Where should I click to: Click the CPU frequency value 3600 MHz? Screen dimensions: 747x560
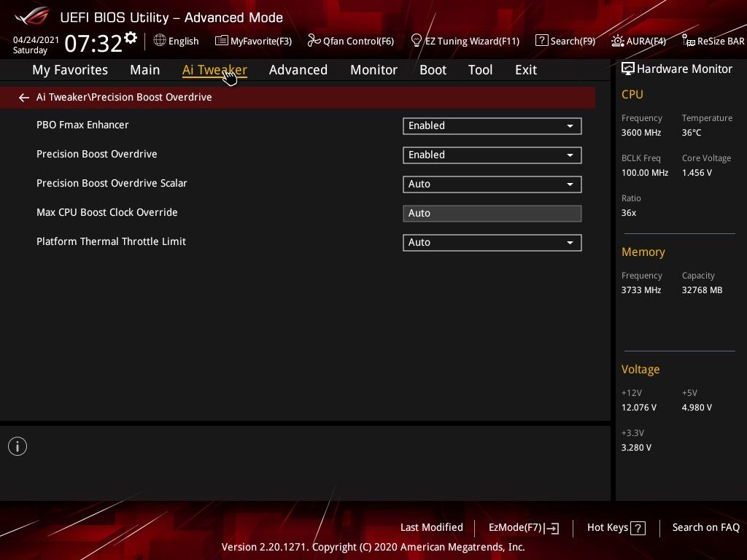click(641, 133)
